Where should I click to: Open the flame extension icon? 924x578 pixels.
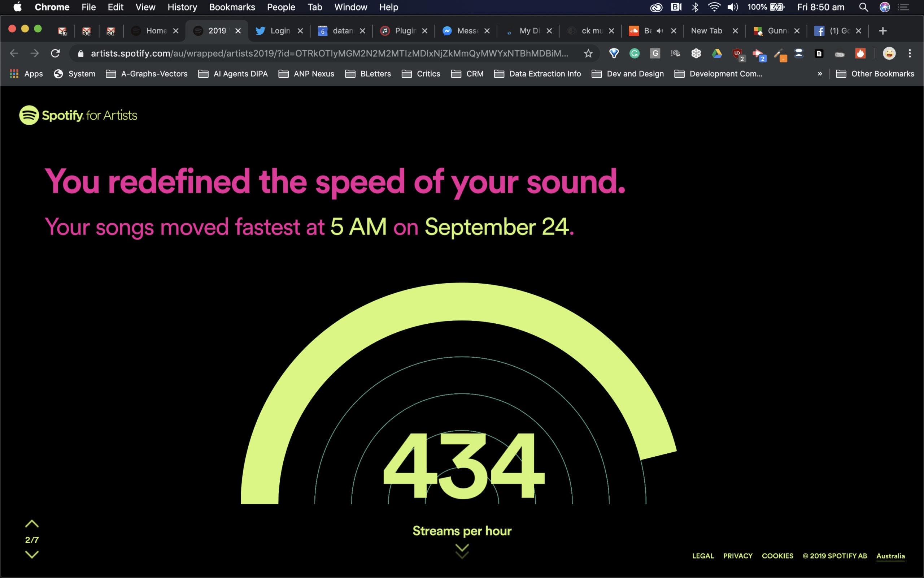(x=860, y=53)
